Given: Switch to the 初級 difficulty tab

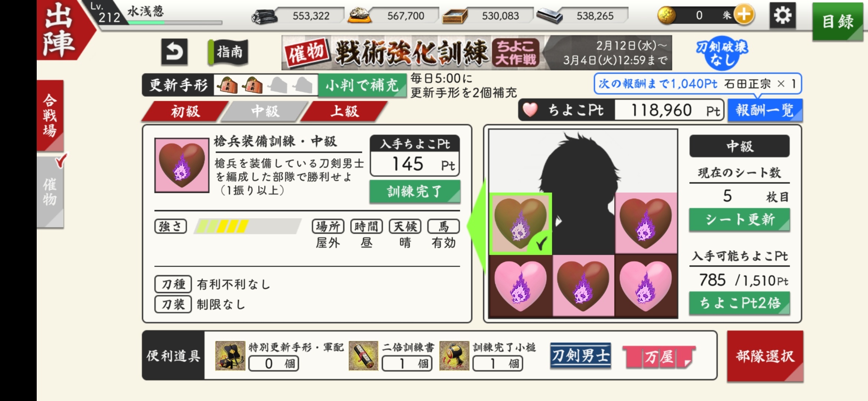Looking at the screenshot, I should pyautogui.click(x=185, y=111).
